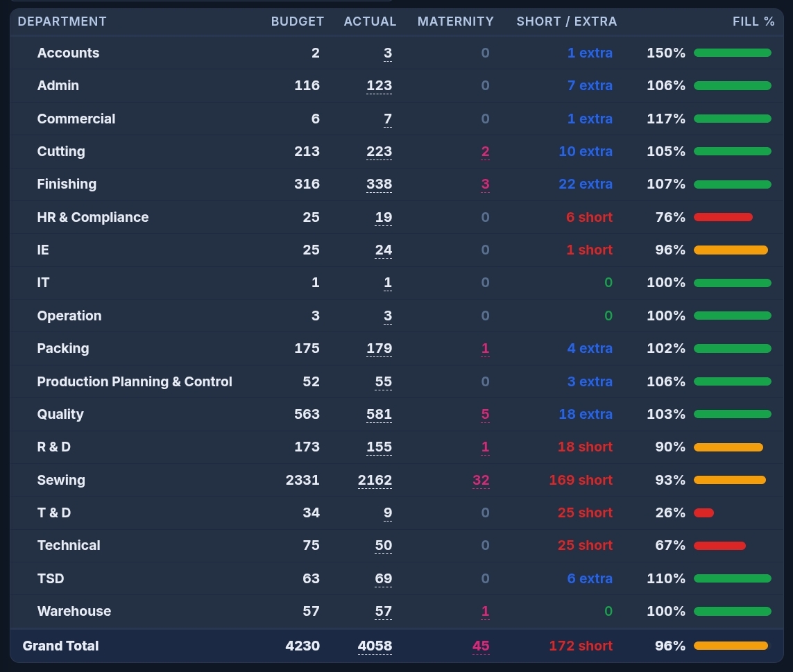Viewport: 793px width, 672px height.
Task: Click Accounts 150% fill percentage
Action: [x=666, y=53]
